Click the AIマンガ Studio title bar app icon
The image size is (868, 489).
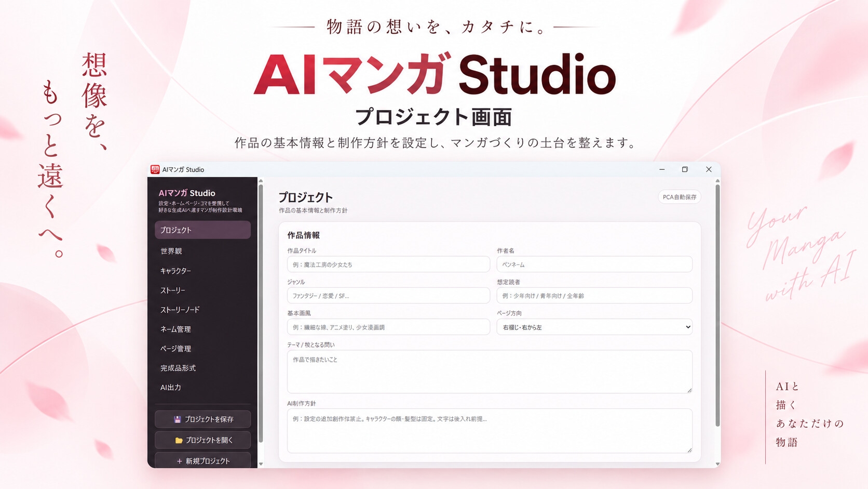click(x=155, y=169)
